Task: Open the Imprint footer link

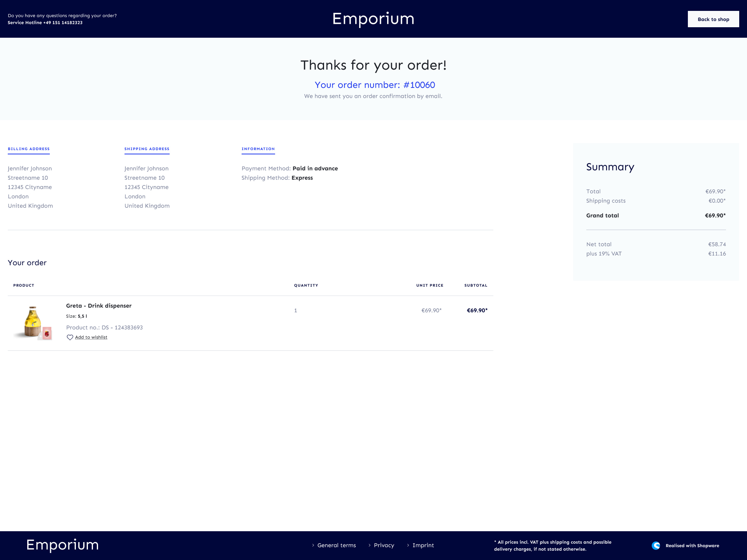Action: [423, 546]
